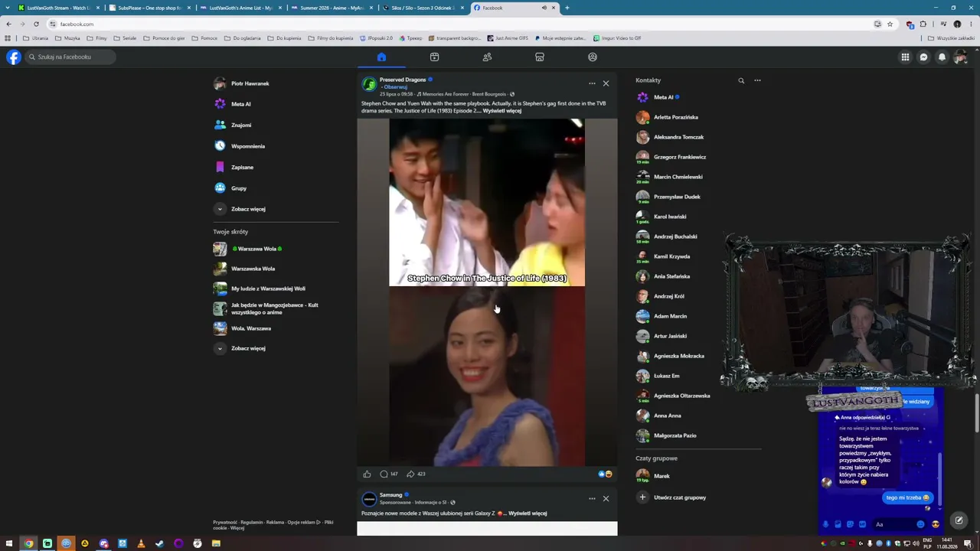Open Steam from the Windows taskbar

pyautogui.click(x=159, y=543)
